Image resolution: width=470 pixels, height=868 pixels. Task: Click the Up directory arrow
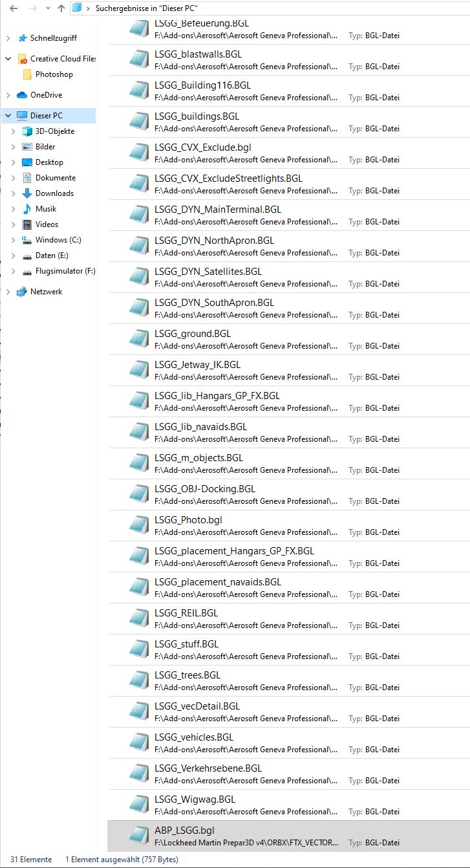click(x=61, y=8)
